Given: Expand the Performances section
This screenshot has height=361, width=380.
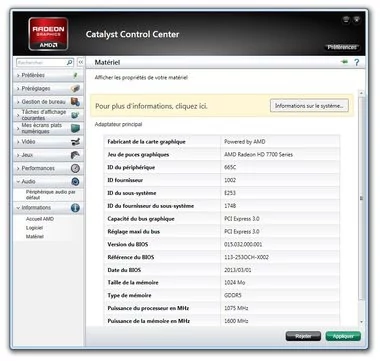Looking at the screenshot, I should tap(18, 168).
